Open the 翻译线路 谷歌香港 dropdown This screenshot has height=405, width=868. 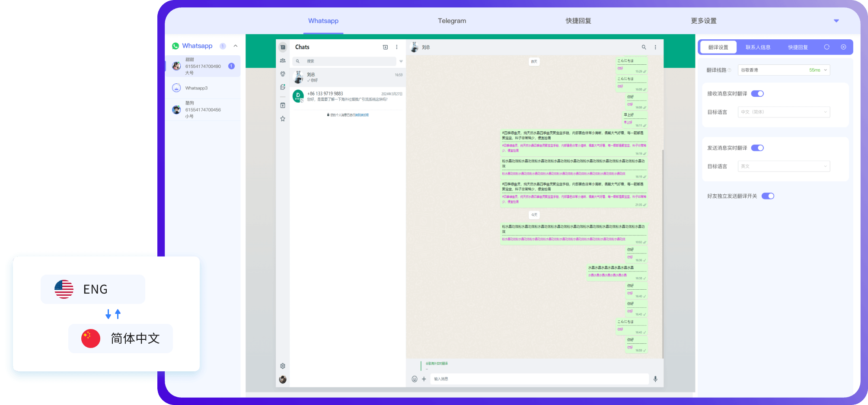coord(783,70)
